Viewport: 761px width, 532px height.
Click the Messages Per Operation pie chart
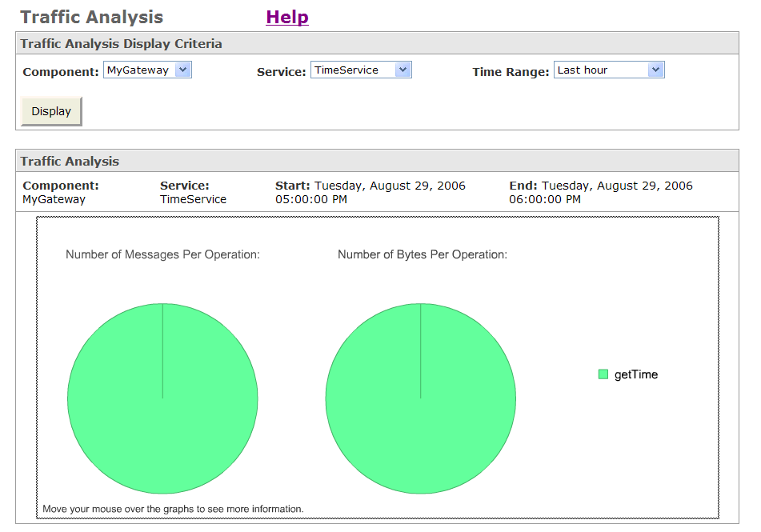[162, 398]
